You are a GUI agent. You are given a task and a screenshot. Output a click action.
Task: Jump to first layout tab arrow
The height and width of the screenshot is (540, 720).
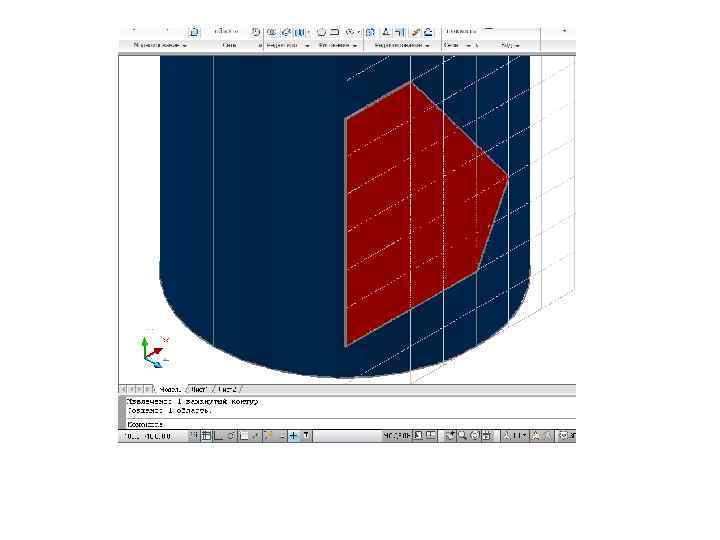coord(123,389)
